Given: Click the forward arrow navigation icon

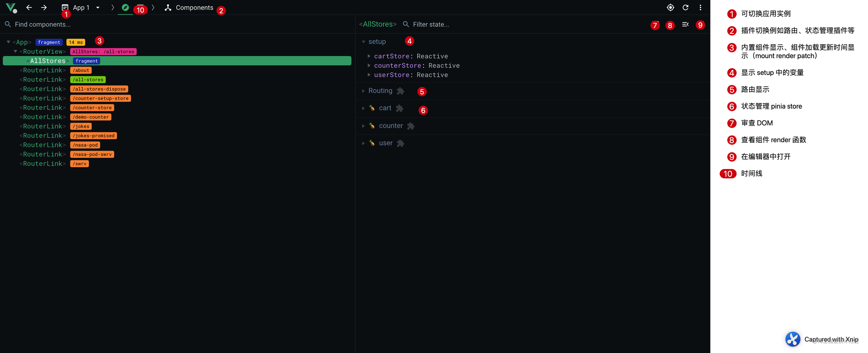Looking at the screenshot, I should click(44, 7).
